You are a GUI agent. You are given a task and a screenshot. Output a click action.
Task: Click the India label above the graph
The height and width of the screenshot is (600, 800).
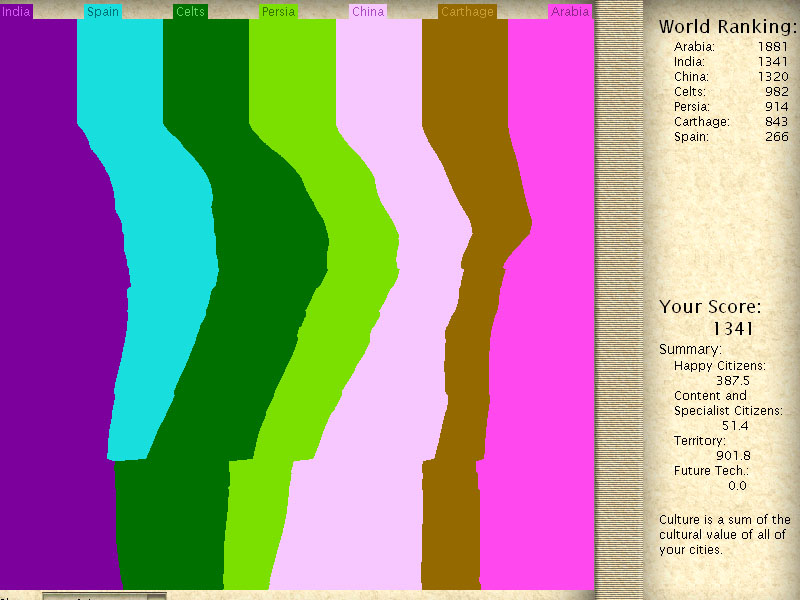pos(16,12)
